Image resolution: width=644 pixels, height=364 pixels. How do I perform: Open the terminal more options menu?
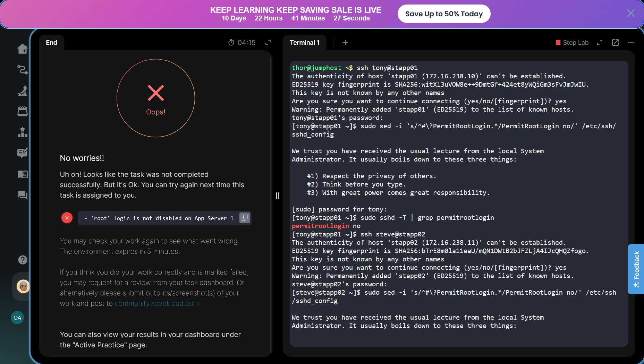coord(631,43)
